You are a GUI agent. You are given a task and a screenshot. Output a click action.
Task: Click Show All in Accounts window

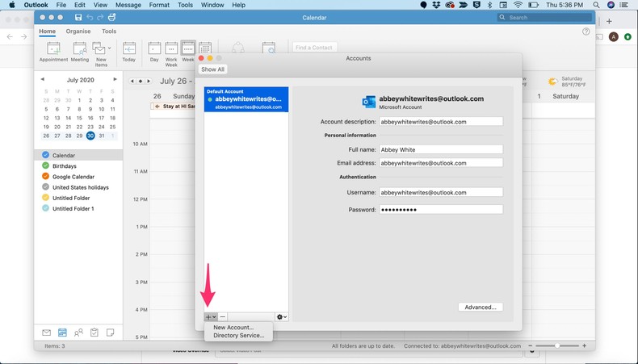pos(213,69)
